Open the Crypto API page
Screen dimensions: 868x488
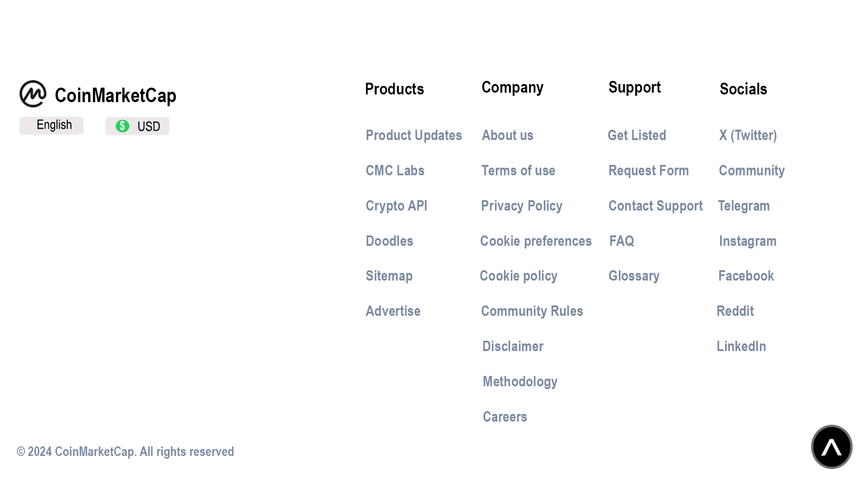[396, 206]
